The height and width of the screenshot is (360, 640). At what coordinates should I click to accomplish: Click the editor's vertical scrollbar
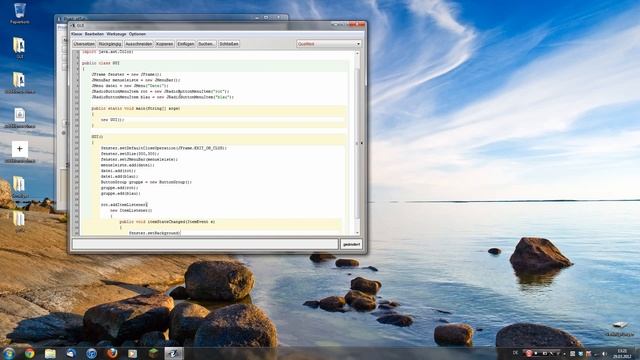357,143
